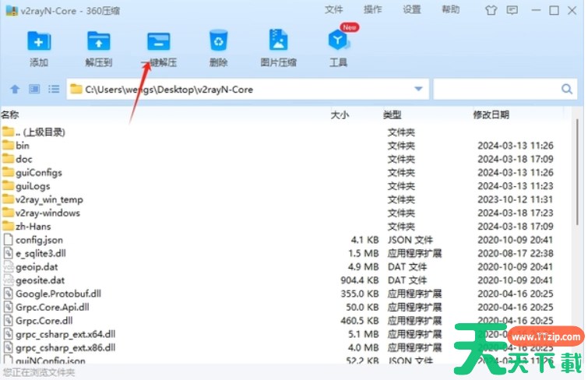Click the 解压到 (Extract to) icon
Screen dimensions: 588x380
[x=99, y=42]
